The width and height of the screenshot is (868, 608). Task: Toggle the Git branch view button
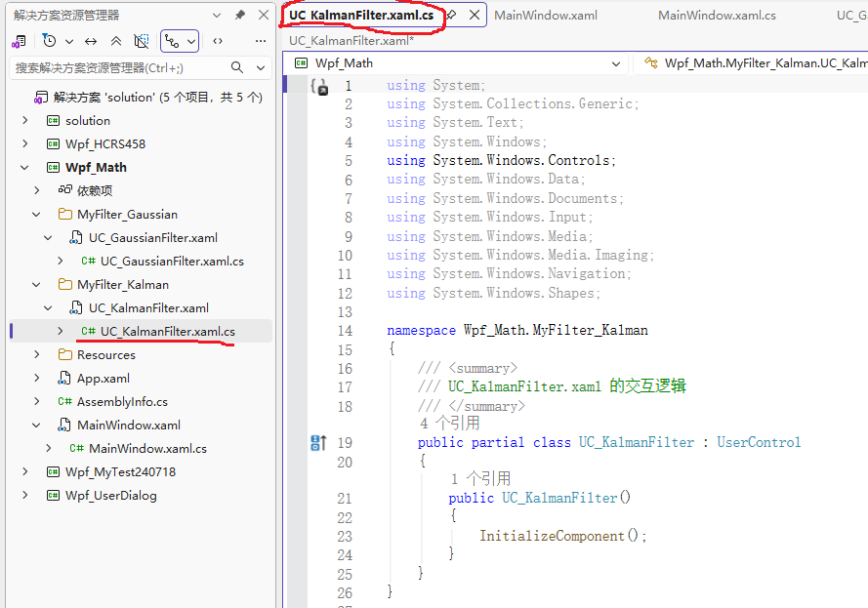172,41
